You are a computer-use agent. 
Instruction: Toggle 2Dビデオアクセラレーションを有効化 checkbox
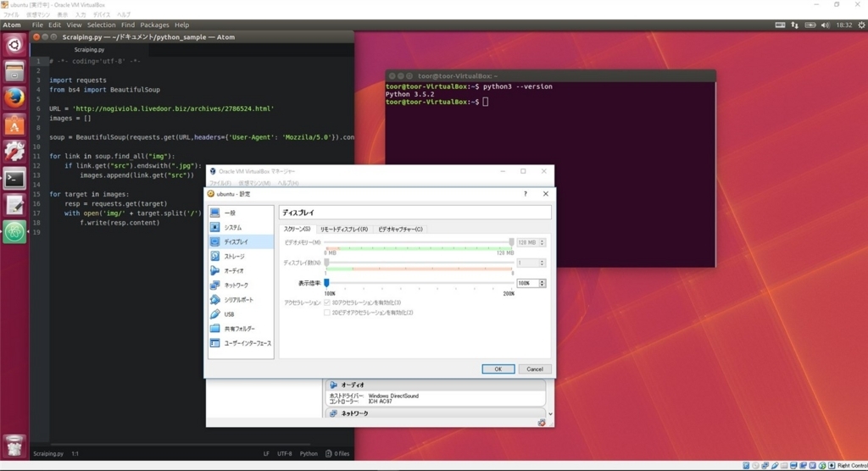[x=326, y=313]
